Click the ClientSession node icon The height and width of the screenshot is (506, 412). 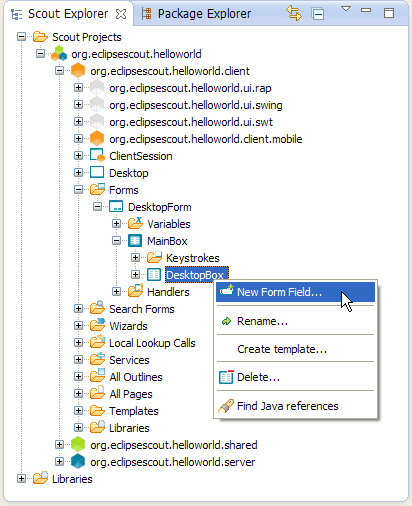point(97,156)
